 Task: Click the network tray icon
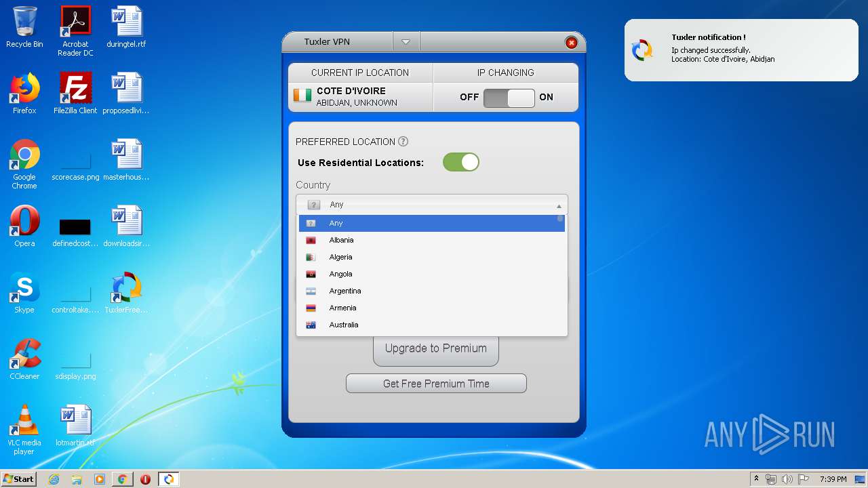click(x=771, y=479)
